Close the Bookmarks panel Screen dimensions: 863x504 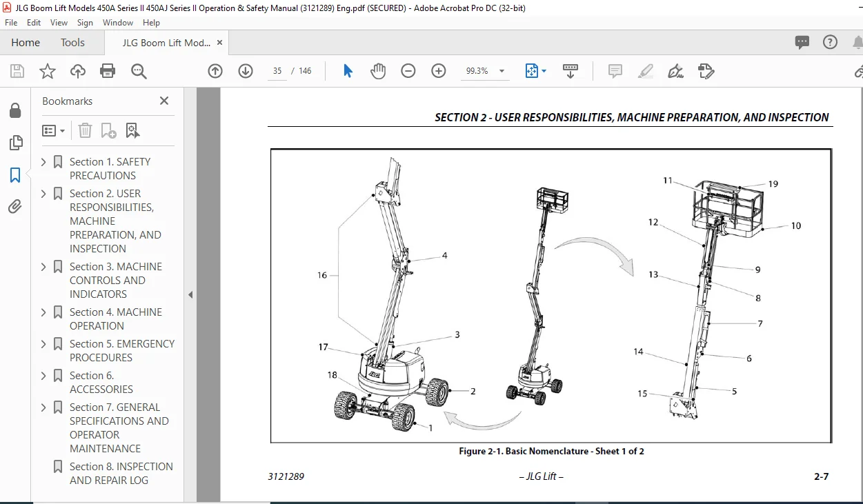164,101
